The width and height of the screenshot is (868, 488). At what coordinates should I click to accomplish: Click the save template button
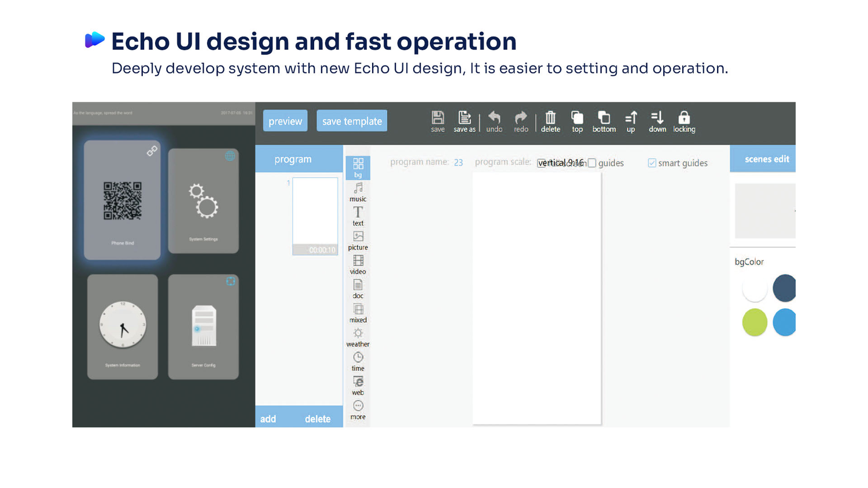352,121
